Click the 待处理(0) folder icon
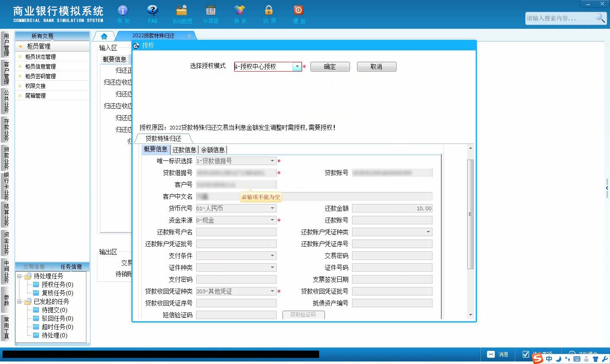 [x=36, y=335]
